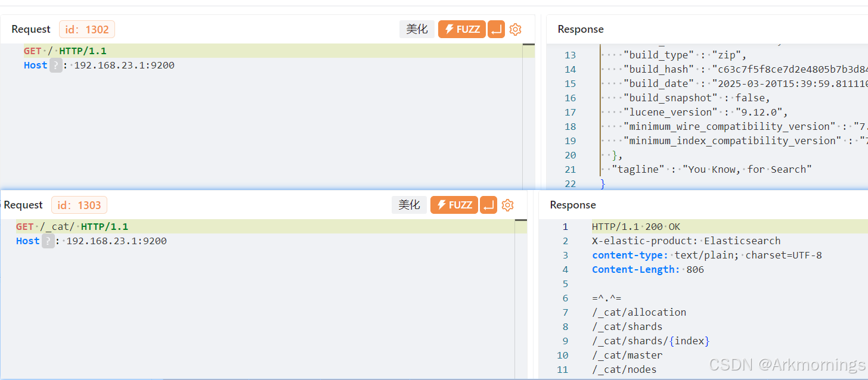Click the GET / HTTP/1.1 request line
Viewport: 868px width, 380px height.
[x=65, y=51]
